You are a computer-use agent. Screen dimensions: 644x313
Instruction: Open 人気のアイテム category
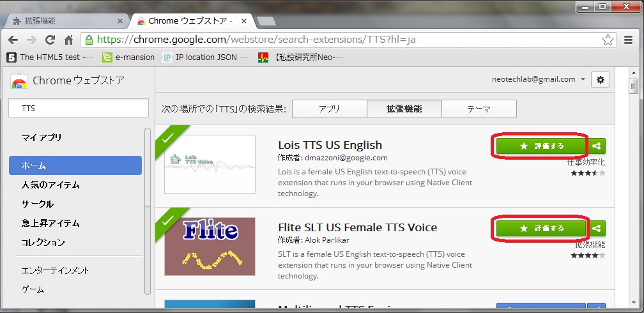[x=50, y=185]
